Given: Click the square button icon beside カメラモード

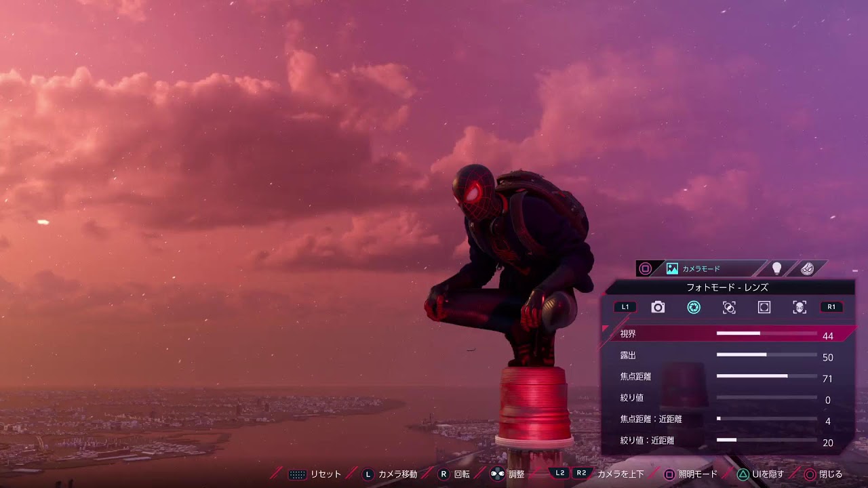Looking at the screenshot, I should tap(646, 268).
